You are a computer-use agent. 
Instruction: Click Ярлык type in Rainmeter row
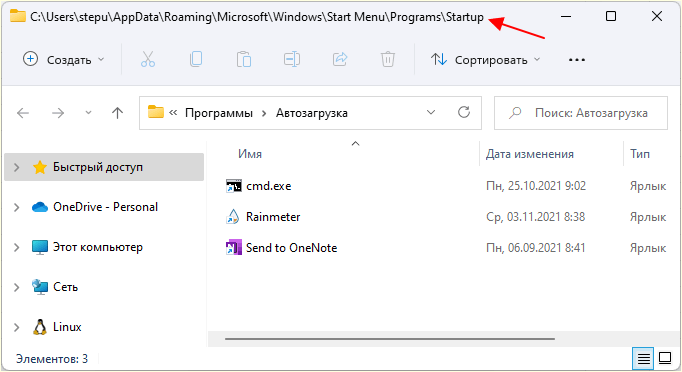click(x=648, y=217)
